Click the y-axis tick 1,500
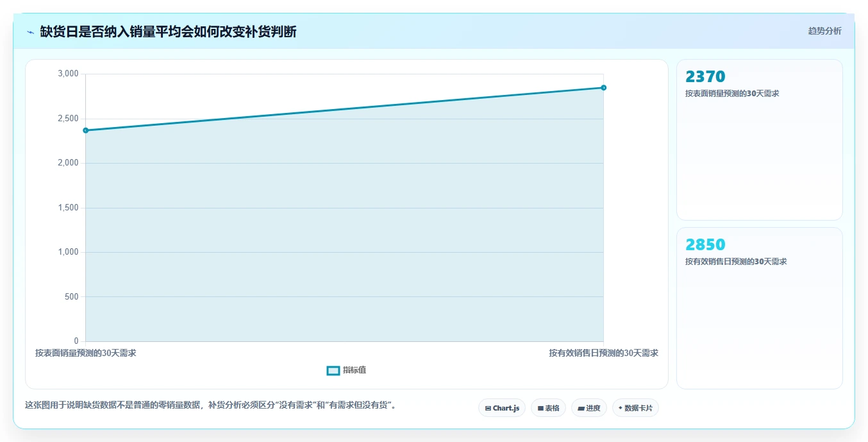Image resolution: width=868 pixels, height=442 pixels. 68,208
